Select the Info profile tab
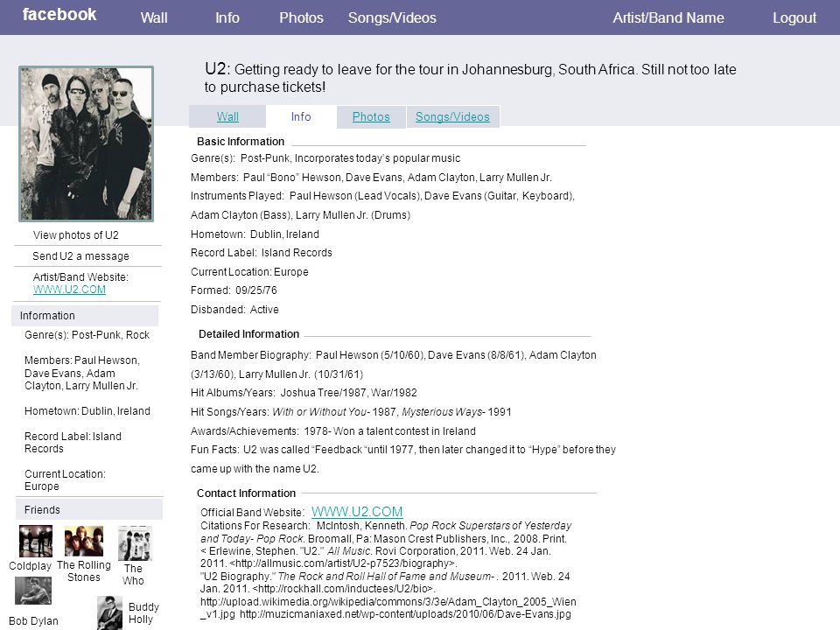 [x=301, y=116]
